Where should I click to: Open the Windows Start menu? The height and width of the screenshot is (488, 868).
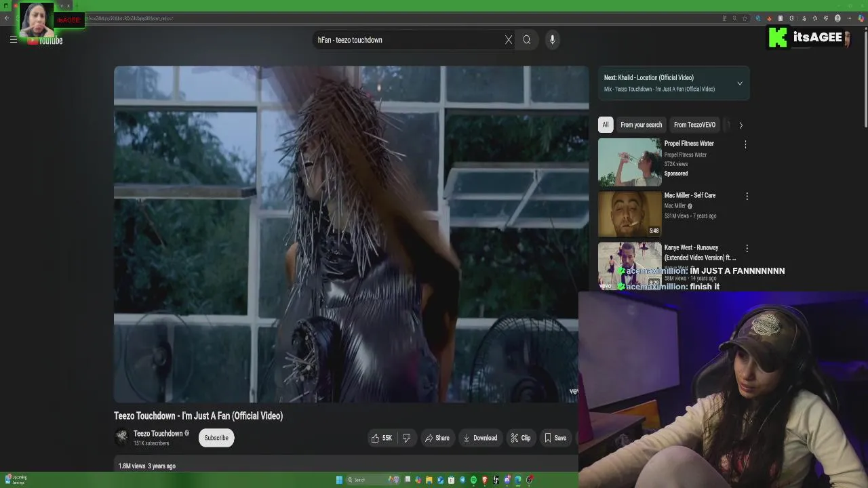pyautogui.click(x=339, y=480)
